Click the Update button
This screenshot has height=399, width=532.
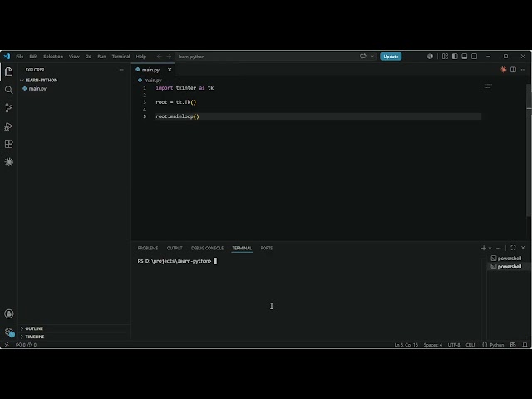[391, 57]
